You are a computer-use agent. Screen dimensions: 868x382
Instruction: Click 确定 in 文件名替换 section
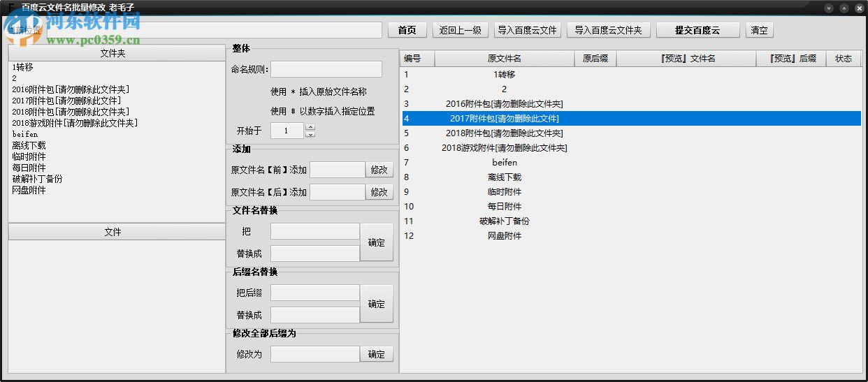pos(377,242)
